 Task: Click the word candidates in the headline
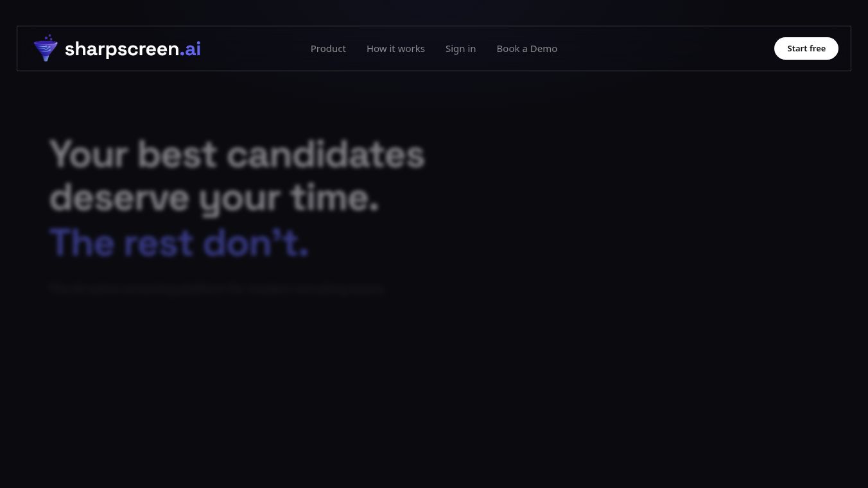325,155
